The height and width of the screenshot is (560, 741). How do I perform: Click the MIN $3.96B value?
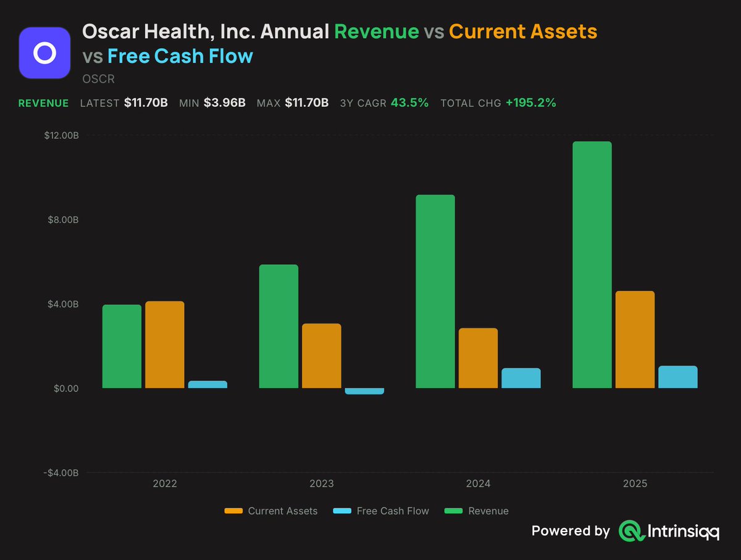point(225,103)
